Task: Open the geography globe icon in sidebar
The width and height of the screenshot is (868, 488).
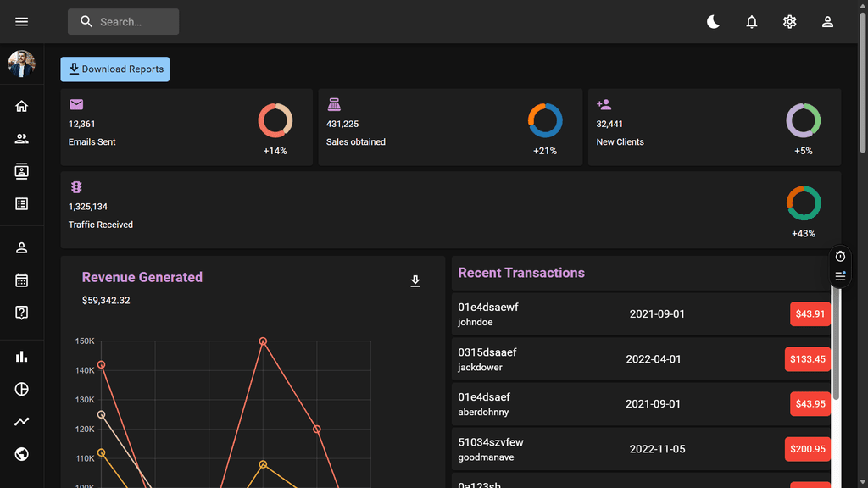Action: tap(22, 454)
